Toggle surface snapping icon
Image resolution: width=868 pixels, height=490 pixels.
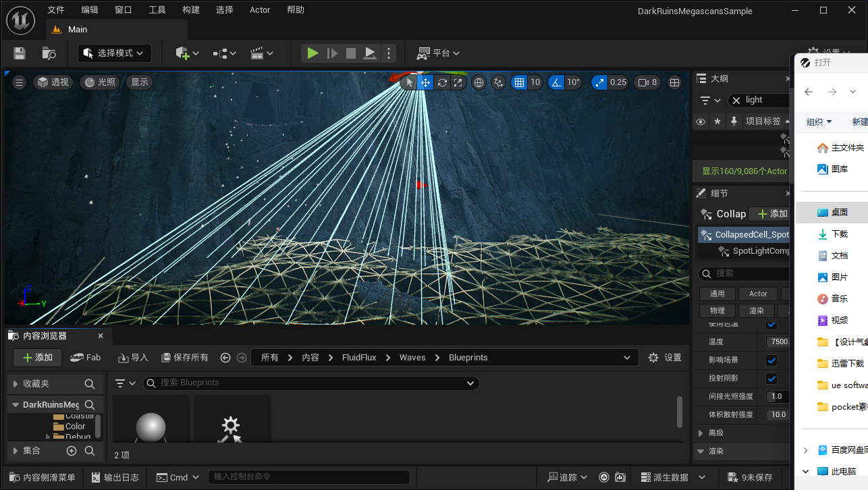(499, 82)
